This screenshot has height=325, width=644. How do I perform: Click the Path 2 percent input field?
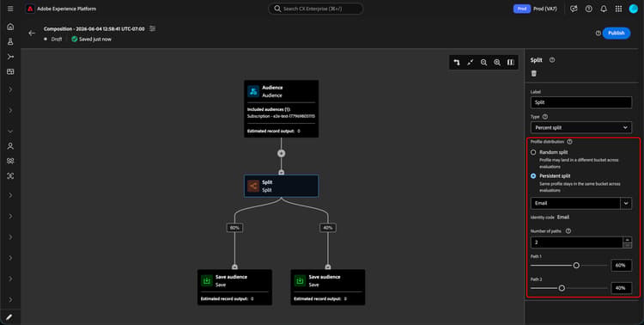click(622, 288)
